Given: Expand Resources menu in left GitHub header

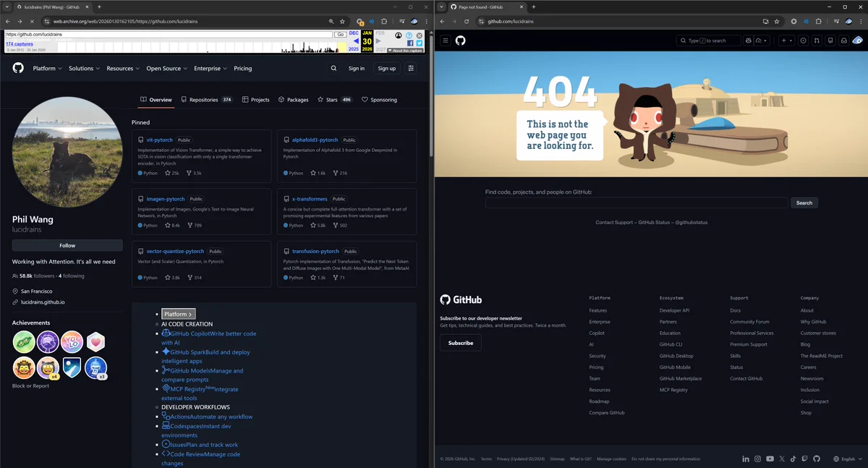Looking at the screenshot, I should (123, 68).
